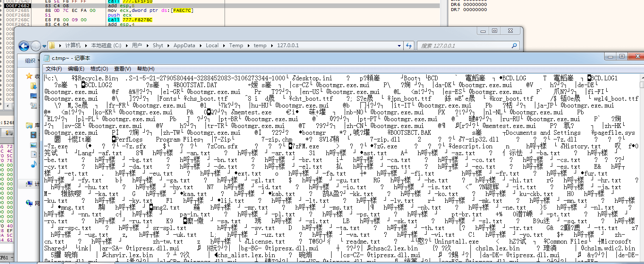This screenshot has height=264, width=644.
Task: Expand the arrow after Local in breadcrumb
Action: tap(224, 45)
